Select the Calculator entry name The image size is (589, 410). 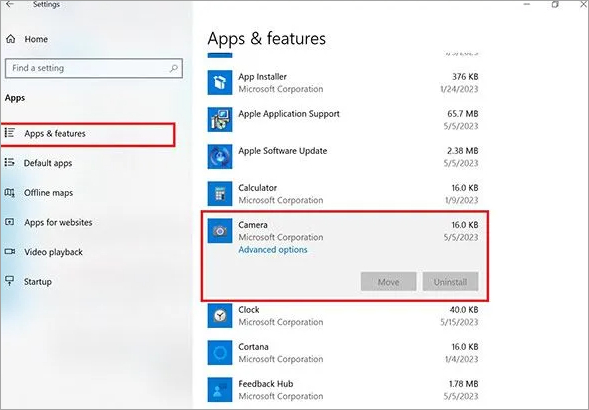(x=257, y=188)
